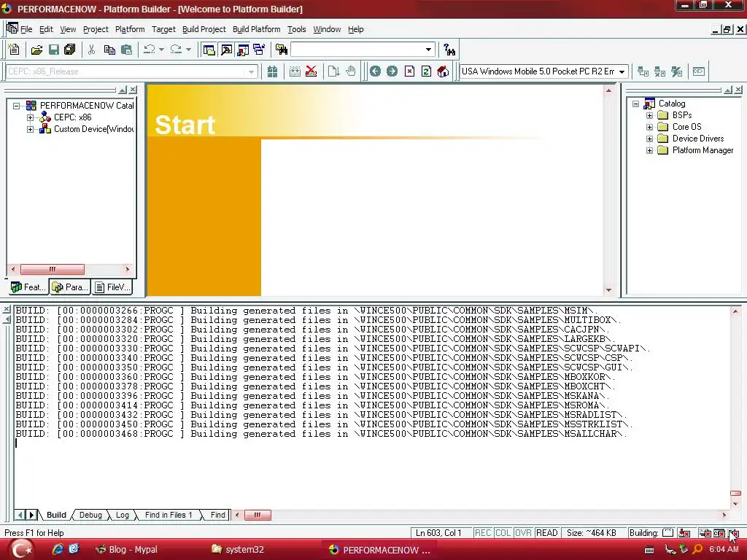Click the Search help question-binoculars icon
Image resolution: width=747 pixels, height=560 pixels.
449,50
